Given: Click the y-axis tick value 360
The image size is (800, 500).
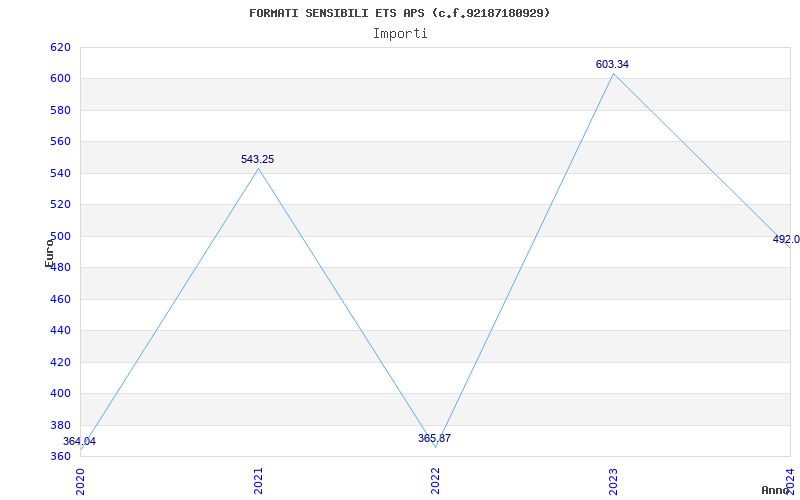Looking at the screenshot, I should click(60, 457).
